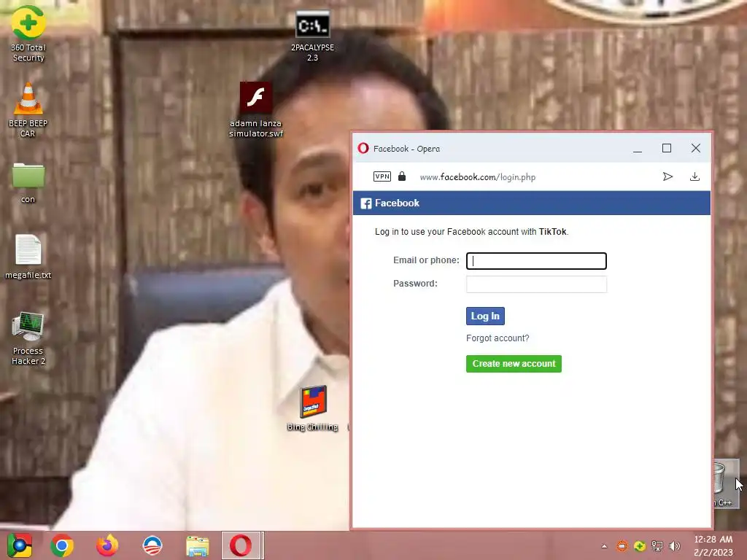Open network tray icon
747x560 pixels.
[x=657, y=546]
